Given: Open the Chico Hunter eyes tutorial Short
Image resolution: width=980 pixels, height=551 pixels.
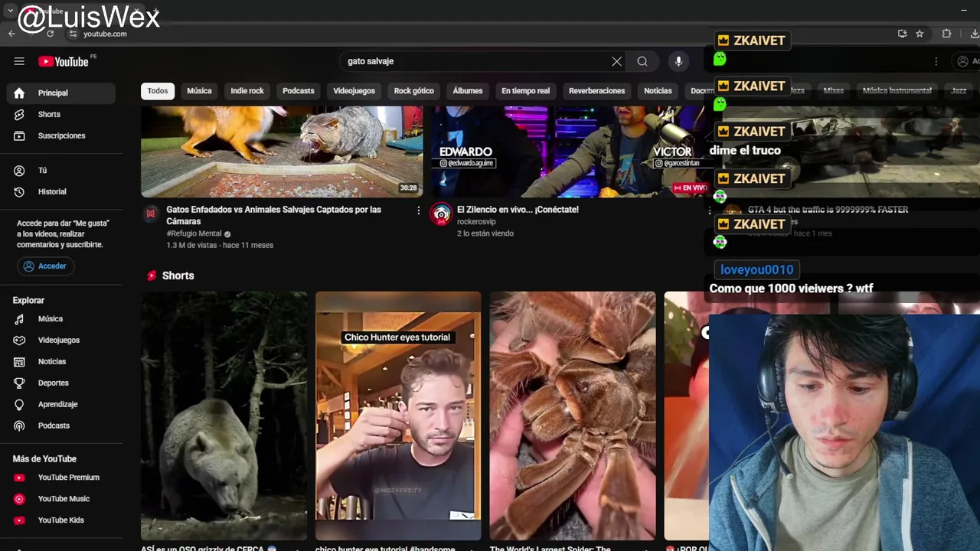Looking at the screenshot, I should tap(398, 416).
